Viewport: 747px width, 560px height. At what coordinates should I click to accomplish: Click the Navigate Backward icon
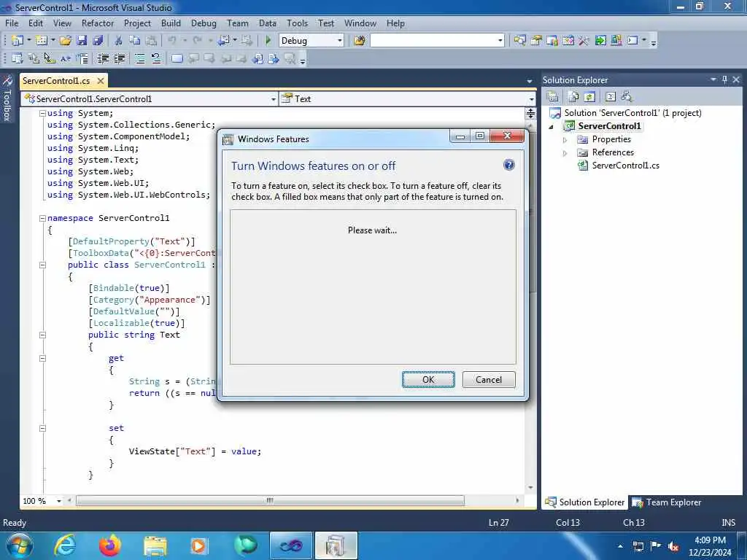[223, 41]
